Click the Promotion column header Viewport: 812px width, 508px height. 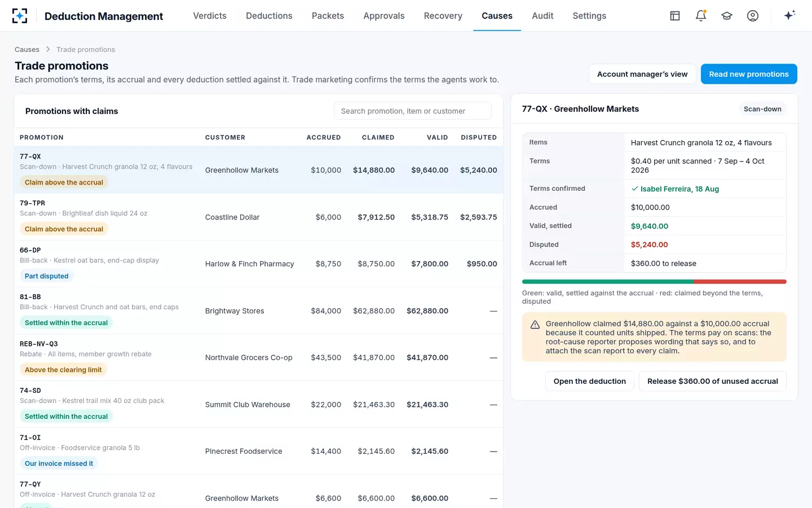click(42, 137)
